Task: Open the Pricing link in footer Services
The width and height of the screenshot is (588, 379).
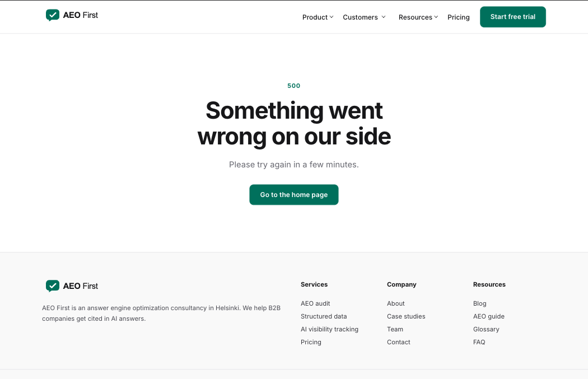Action: [x=311, y=342]
